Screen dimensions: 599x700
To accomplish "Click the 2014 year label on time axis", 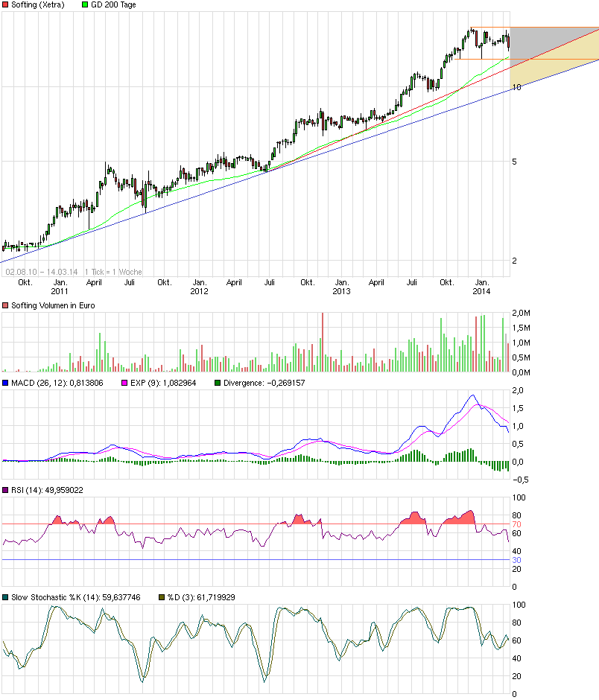I will [x=481, y=291].
